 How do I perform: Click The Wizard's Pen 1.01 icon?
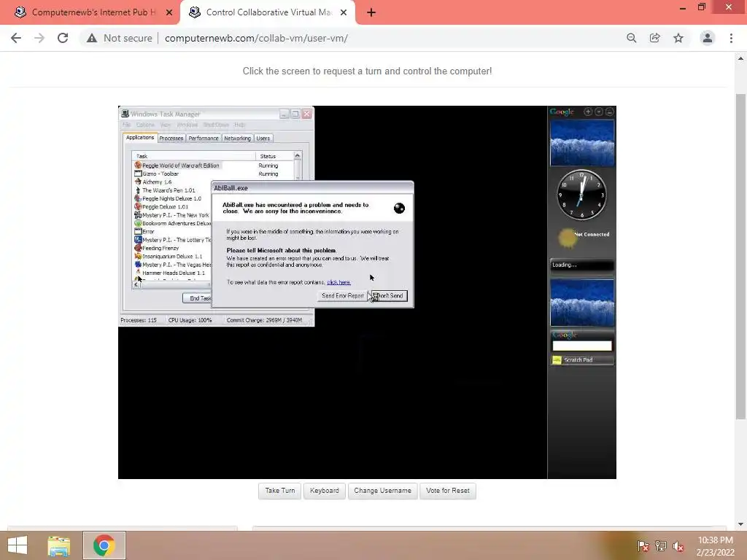tap(138, 190)
